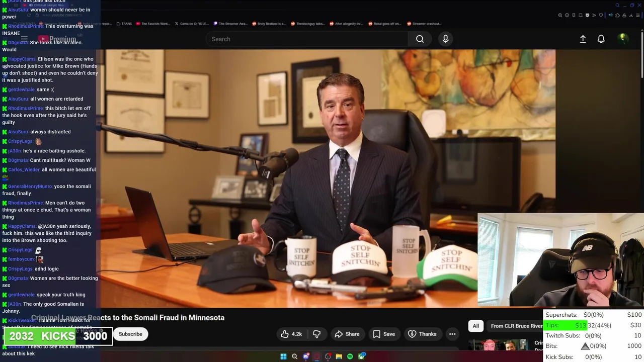Image resolution: width=644 pixels, height=362 pixels.
Task: Open Discord from the taskbar
Action: tap(306, 356)
